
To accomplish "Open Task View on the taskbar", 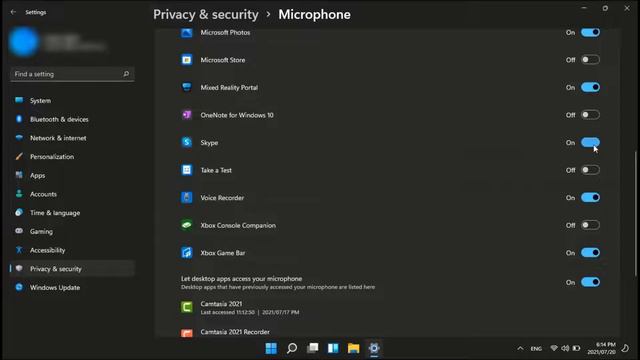I will tap(313, 348).
